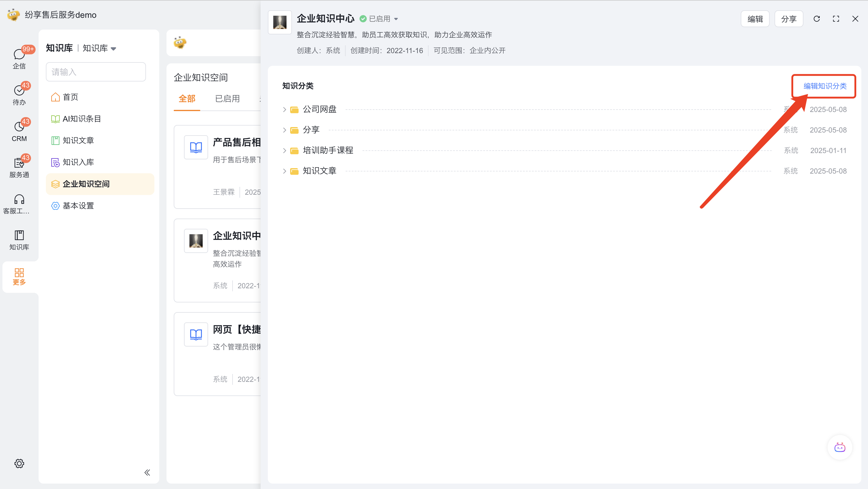Viewport: 868px width, 489px height.
Task: Open 知识文章 sidebar menu item
Action: click(x=100, y=141)
